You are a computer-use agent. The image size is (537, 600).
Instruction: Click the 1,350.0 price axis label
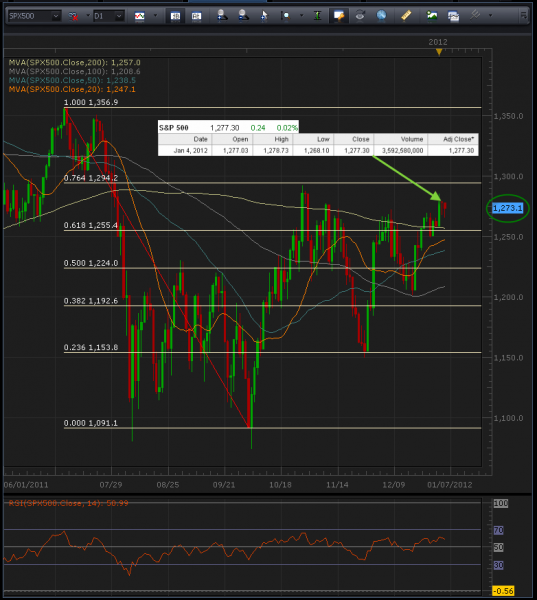[x=508, y=116]
